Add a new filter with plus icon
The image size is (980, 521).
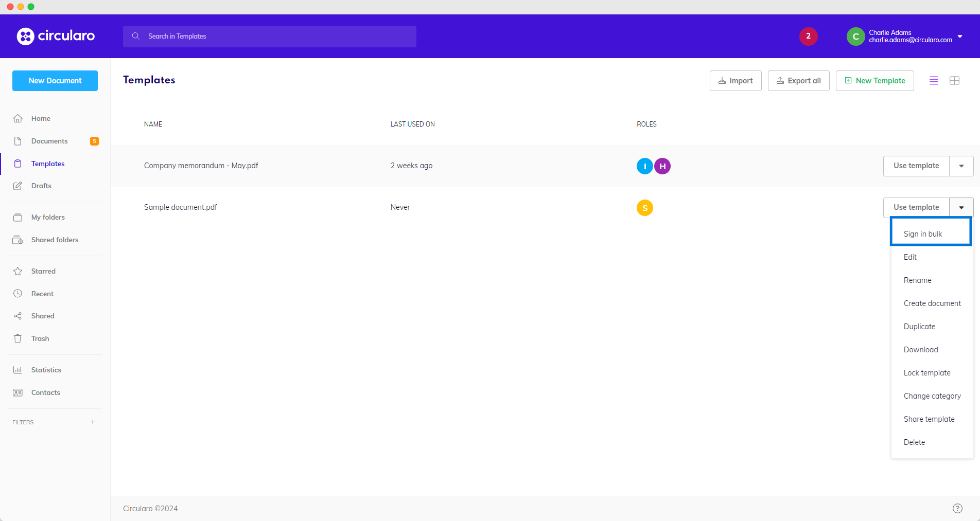point(93,422)
